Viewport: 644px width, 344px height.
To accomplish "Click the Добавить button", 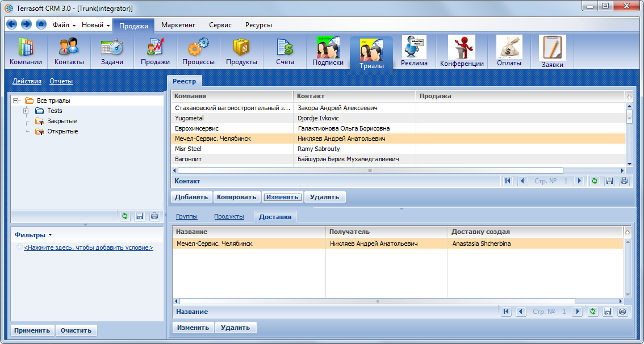I will point(191,197).
